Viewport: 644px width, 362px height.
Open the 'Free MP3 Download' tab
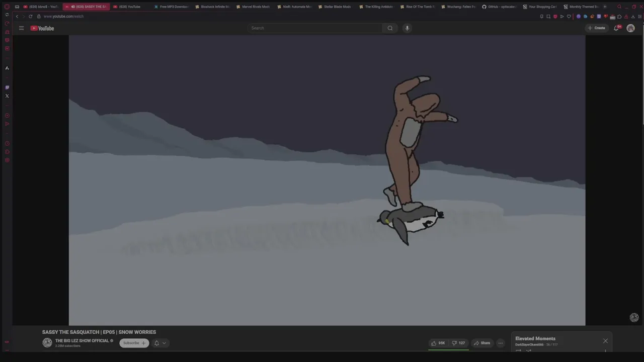point(171,7)
